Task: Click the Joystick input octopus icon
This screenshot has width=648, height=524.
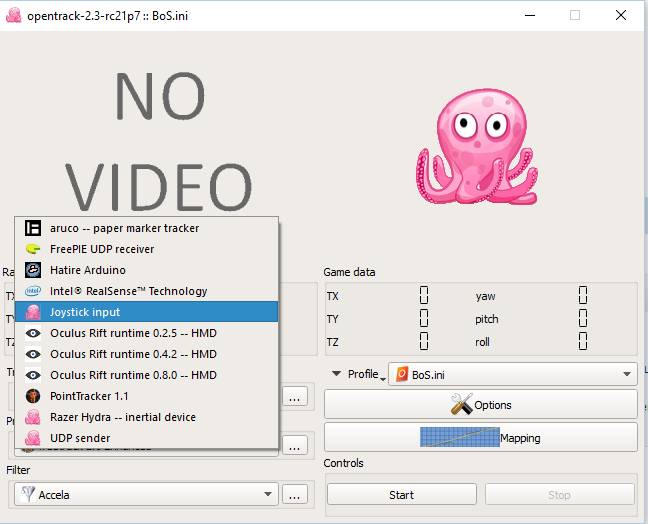Action: tap(33, 312)
